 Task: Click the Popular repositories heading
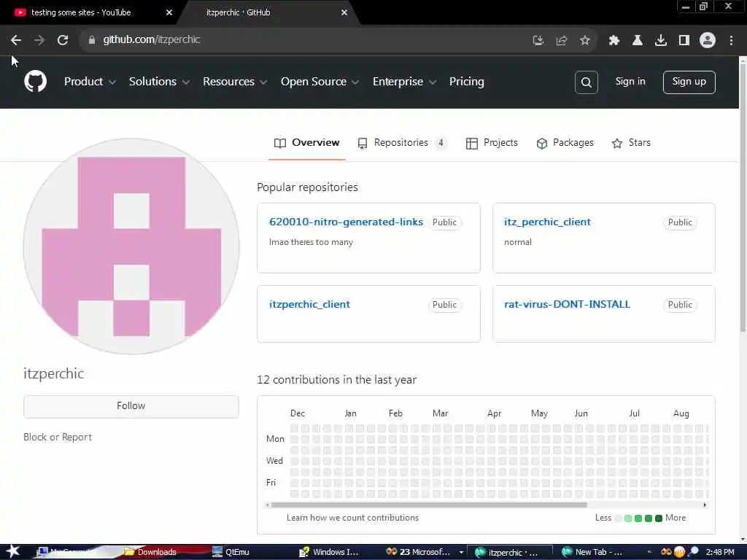307,187
